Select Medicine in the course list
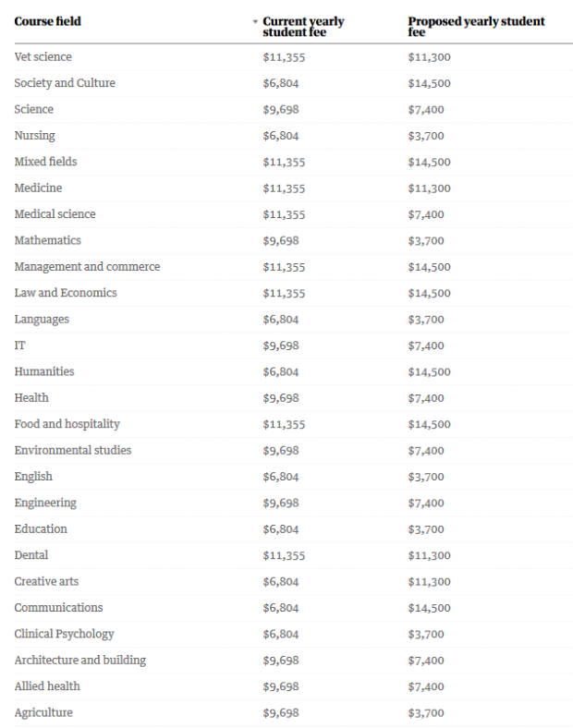 point(38,188)
